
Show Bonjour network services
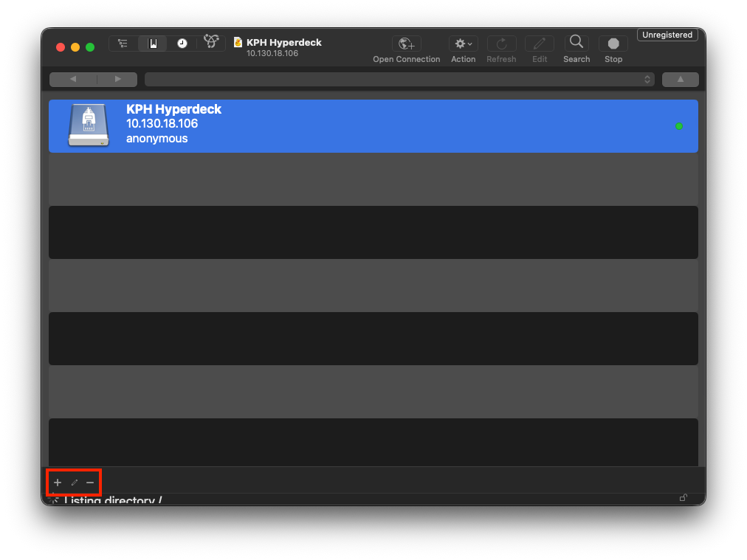coord(211,42)
